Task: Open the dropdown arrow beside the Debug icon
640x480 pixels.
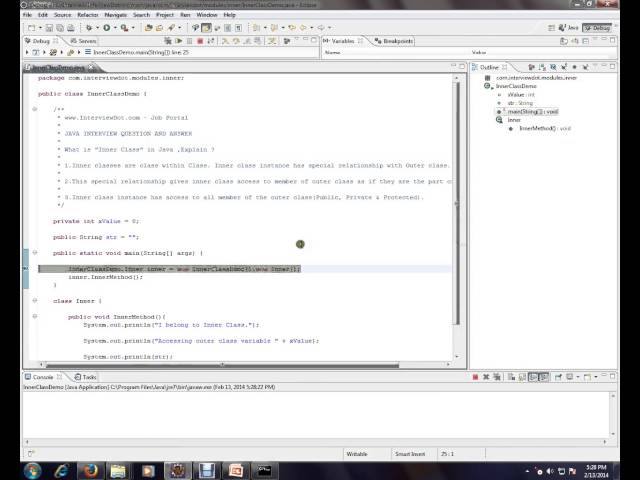Action: [x=97, y=28]
